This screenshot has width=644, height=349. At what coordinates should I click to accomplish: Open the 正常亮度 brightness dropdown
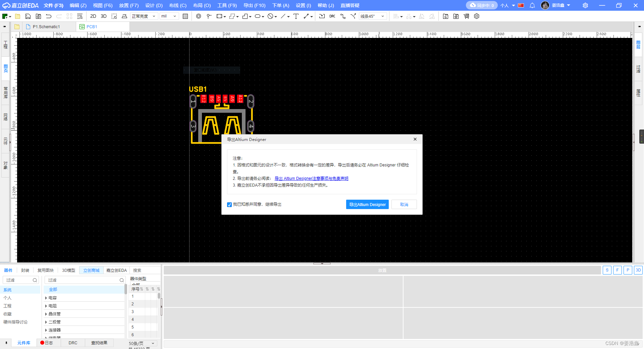pyautogui.click(x=144, y=16)
